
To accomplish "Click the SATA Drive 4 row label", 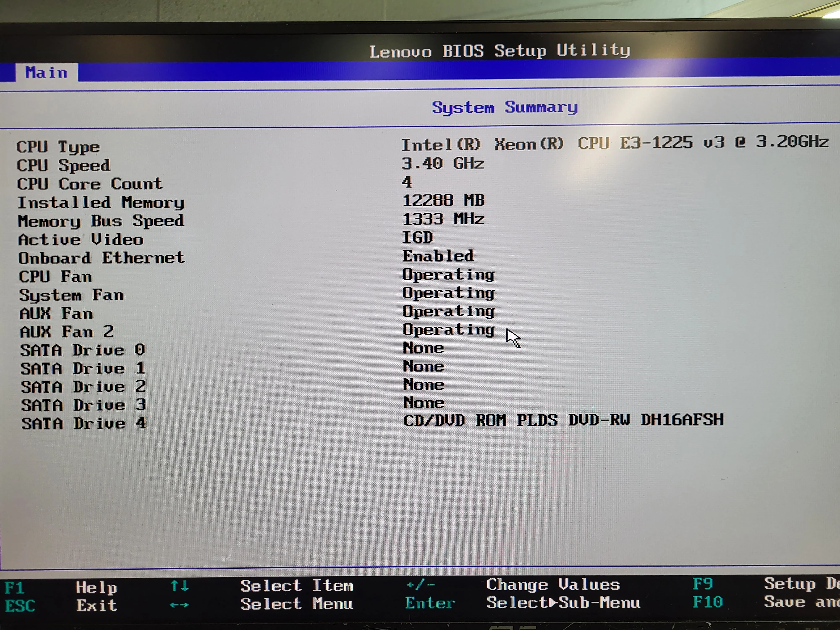I will point(84,423).
